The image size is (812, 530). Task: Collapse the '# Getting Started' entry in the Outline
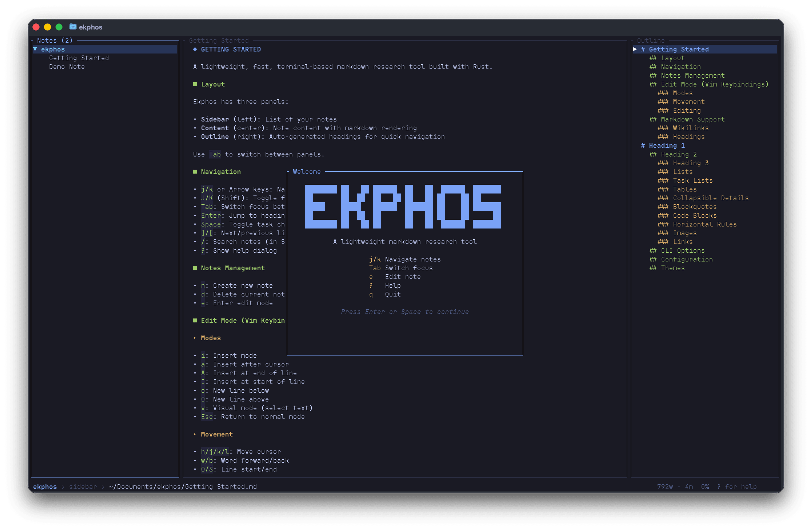635,49
